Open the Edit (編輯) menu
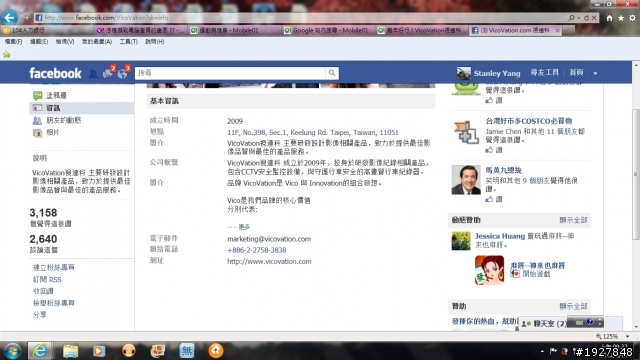Viewport: 640px width, 360px height. click(x=39, y=42)
